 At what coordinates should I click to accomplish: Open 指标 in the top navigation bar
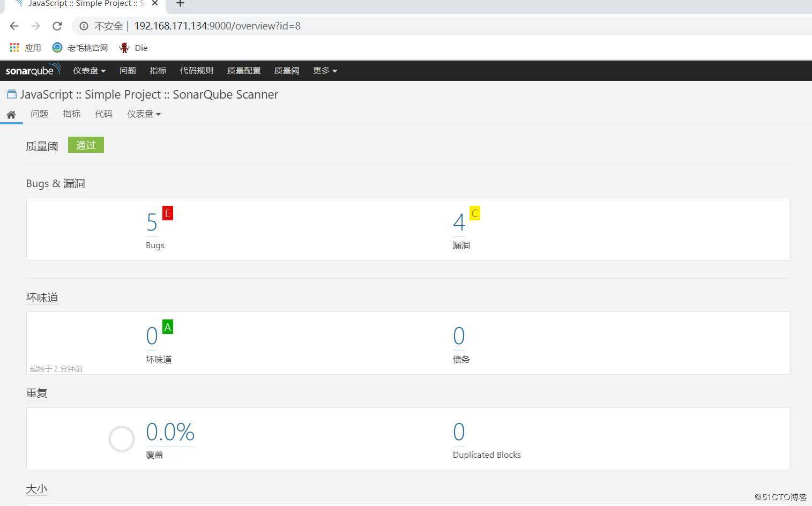pos(158,71)
